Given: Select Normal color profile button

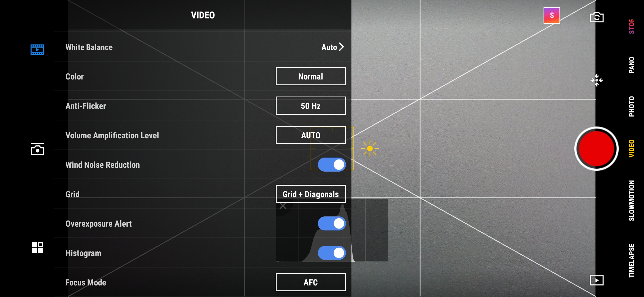Looking at the screenshot, I should (310, 76).
